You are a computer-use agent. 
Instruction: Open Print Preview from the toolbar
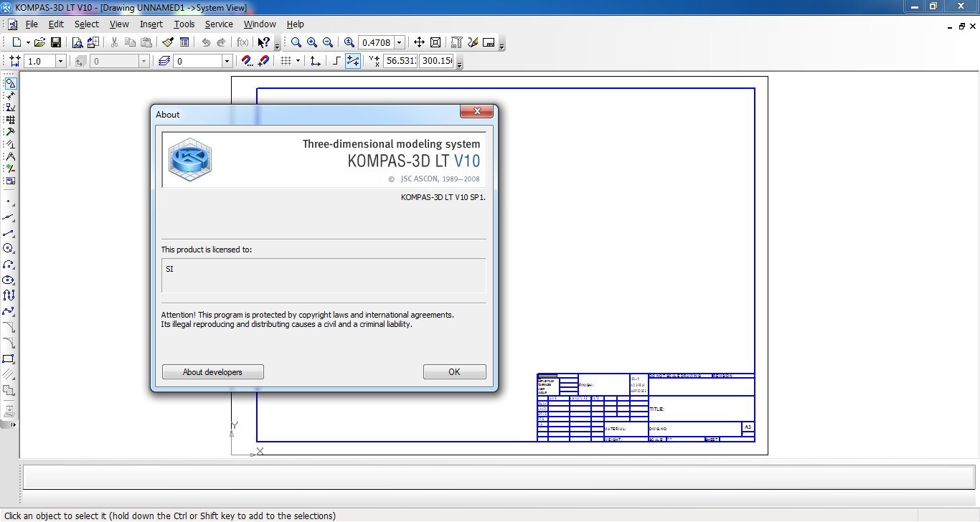point(77,42)
